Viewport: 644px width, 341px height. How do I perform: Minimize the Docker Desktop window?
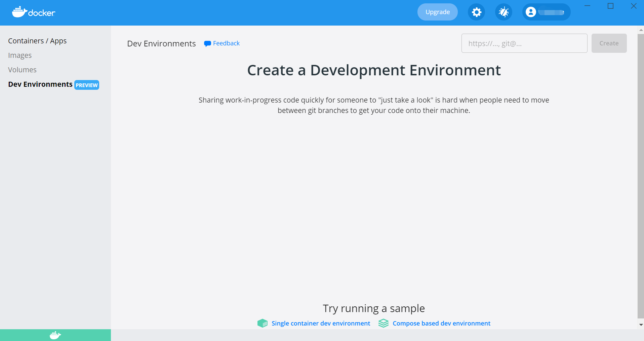[588, 6]
